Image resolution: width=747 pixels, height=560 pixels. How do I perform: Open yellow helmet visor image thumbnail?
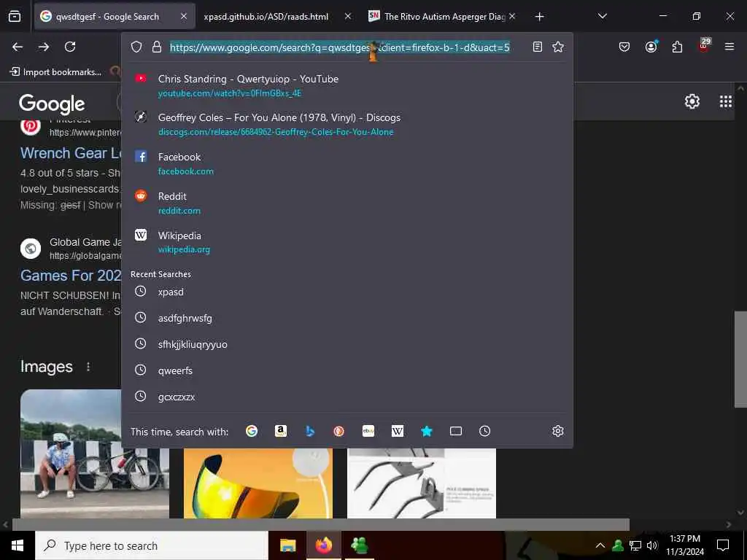pos(258,483)
